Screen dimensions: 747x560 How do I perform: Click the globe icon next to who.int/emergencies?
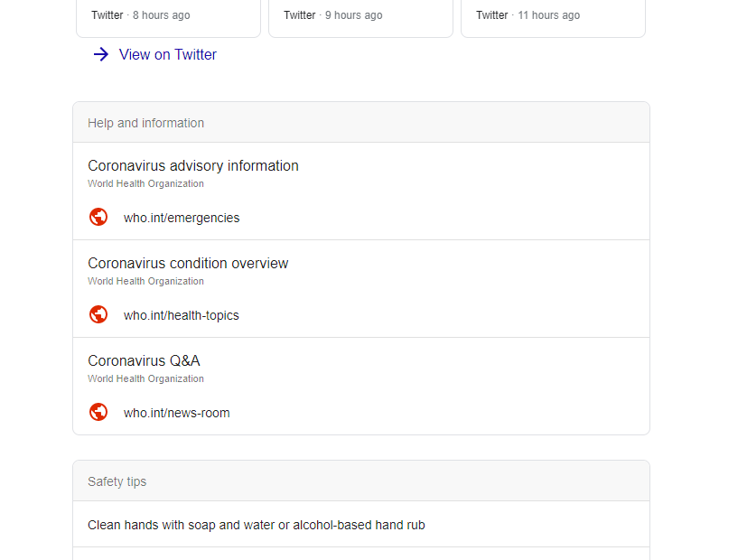[x=98, y=217]
